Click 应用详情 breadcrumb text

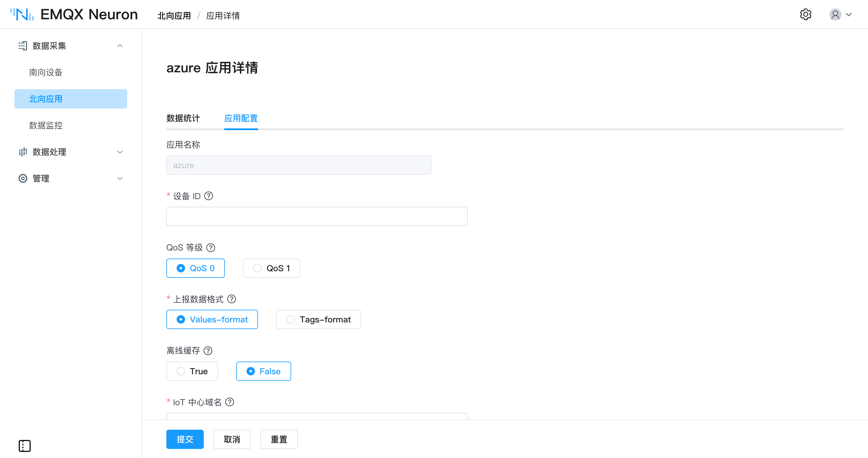(x=223, y=15)
